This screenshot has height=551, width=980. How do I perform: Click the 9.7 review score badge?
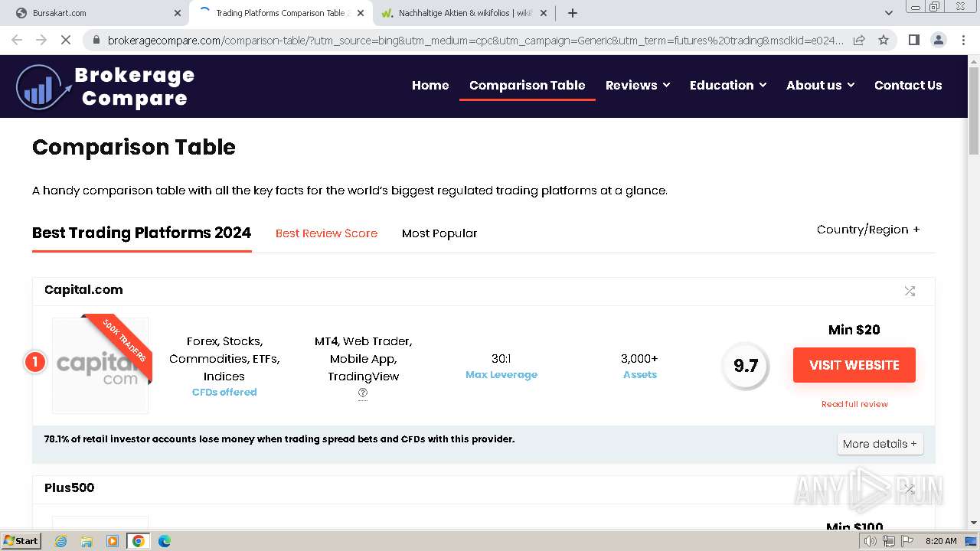tap(746, 366)
